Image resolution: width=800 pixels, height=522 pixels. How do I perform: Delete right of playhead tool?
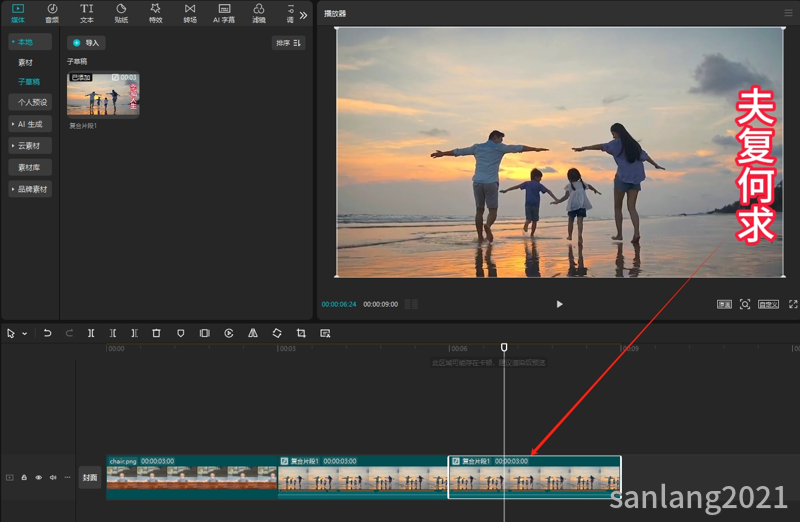pos(134,333)
